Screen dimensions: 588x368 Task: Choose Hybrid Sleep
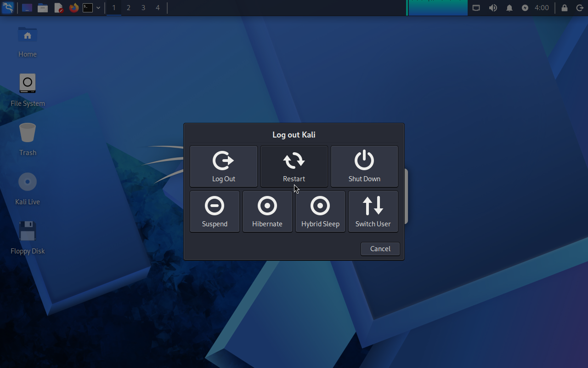pyautogui.click(x=320, y=212)
